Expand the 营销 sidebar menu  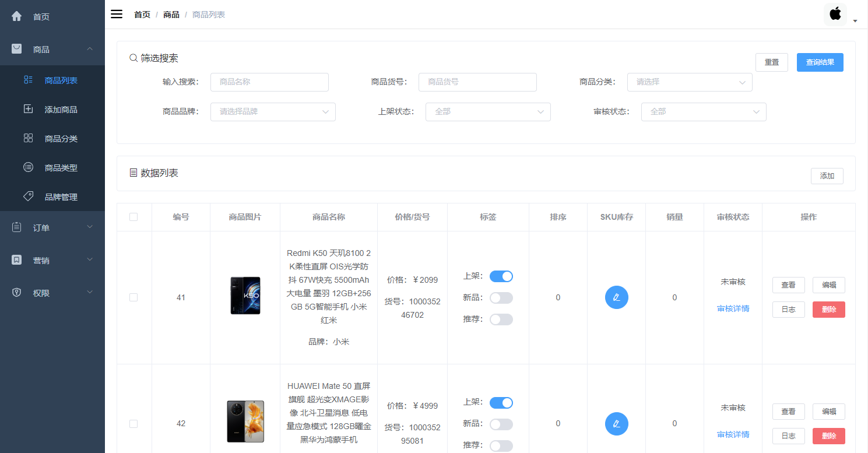[52, 260]
